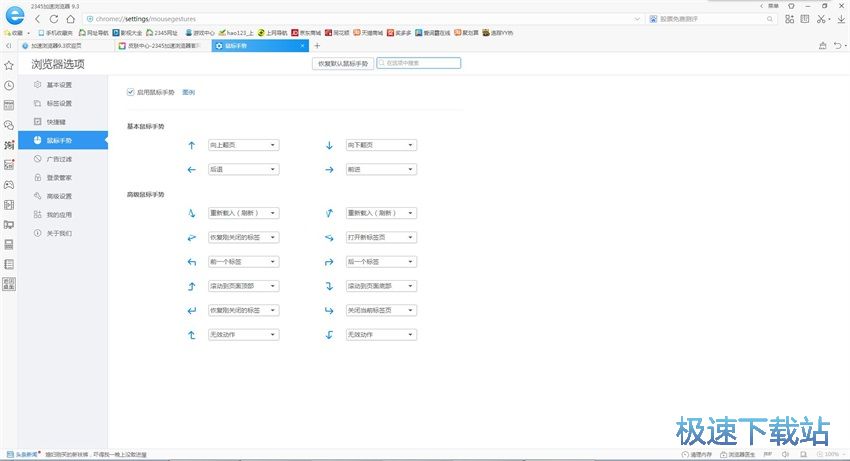Click the up-arrow gesture icon beside 向上翻页
Screen dimensions: 850x461
tap(191, 145)
